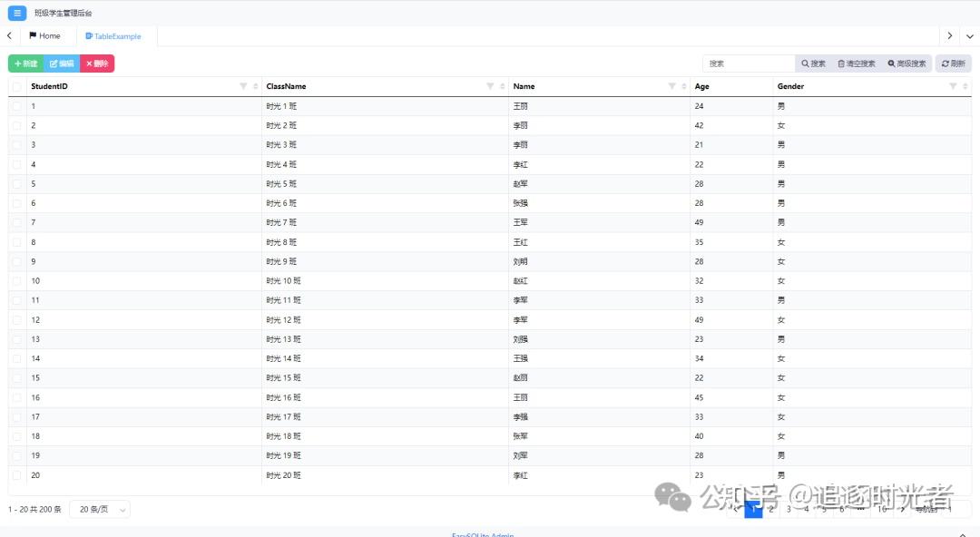980x537 pixels.
Task: Check the select-all checkbox in table header
Action: (15, 86)
